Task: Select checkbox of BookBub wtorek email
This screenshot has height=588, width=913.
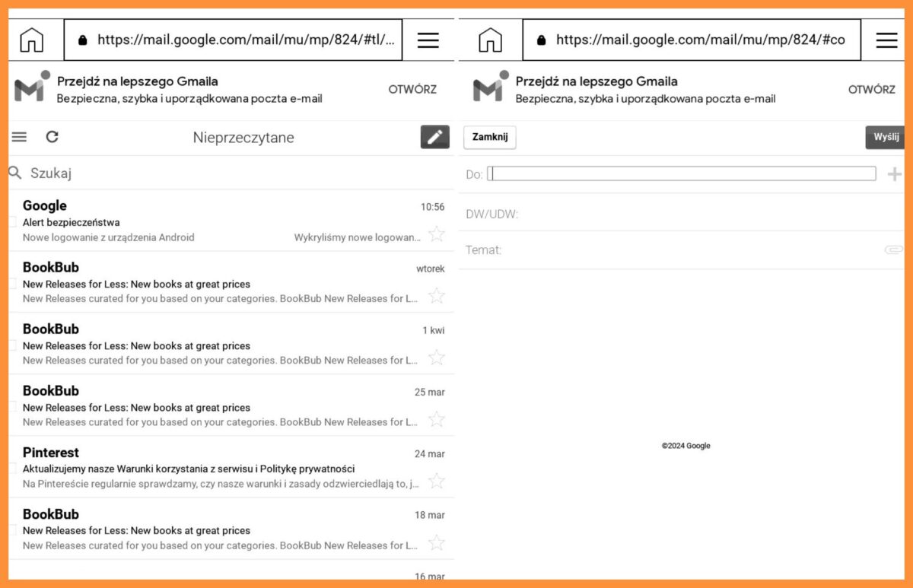Action: (12, 283)
